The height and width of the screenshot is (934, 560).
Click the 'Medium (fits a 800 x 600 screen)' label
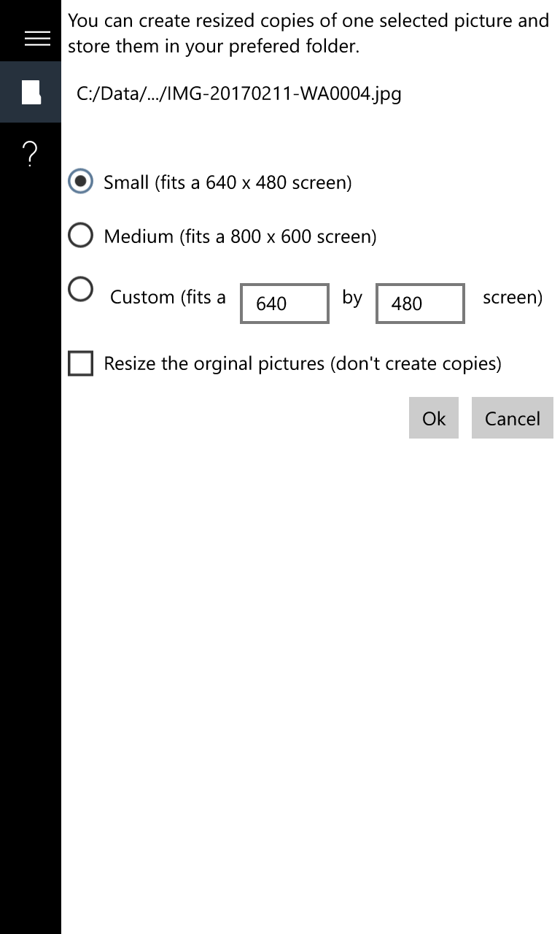(x=240, y=236)
